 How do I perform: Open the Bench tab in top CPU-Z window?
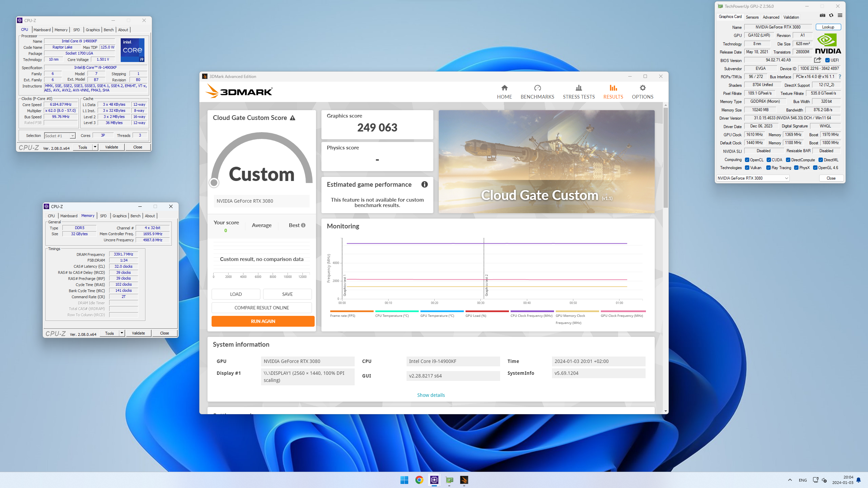[108, 30]
